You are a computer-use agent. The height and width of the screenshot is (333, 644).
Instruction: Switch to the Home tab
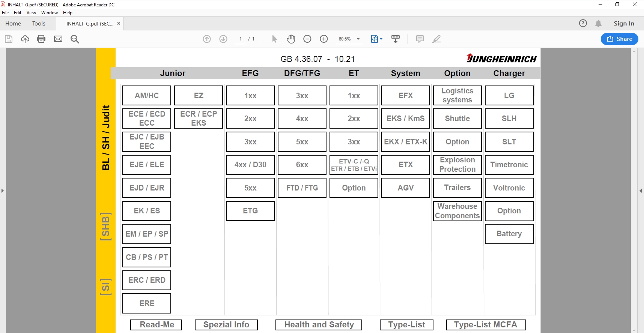coord(13,23)
